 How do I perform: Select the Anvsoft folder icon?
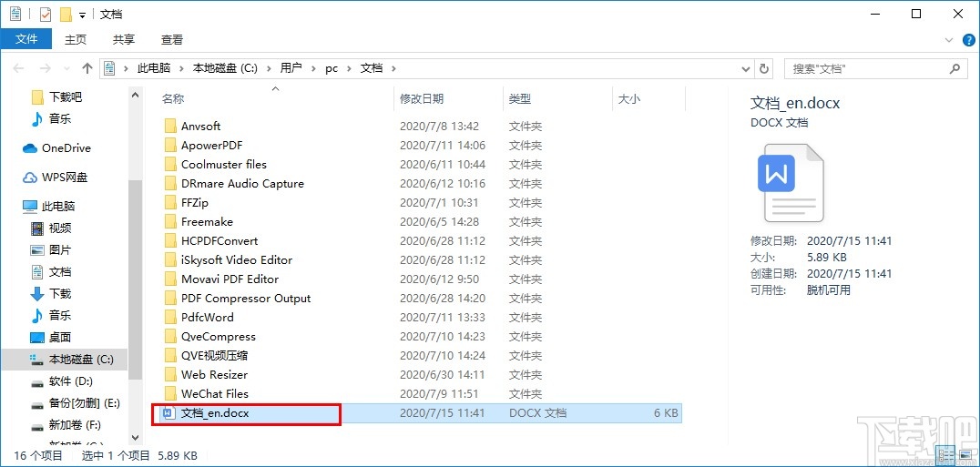170,127
